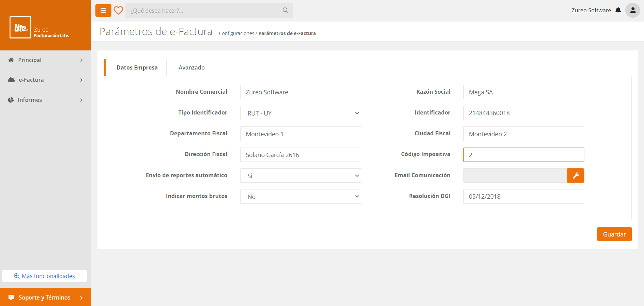Switch to the Avanzado tab
Screen dimensions: 644x306
[191, 67]
